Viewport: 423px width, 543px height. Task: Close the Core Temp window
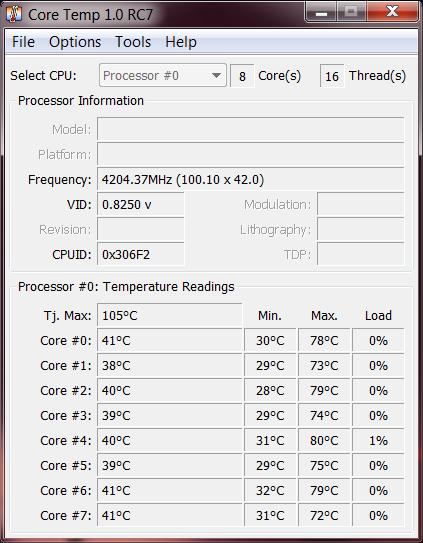pos(392,12)
